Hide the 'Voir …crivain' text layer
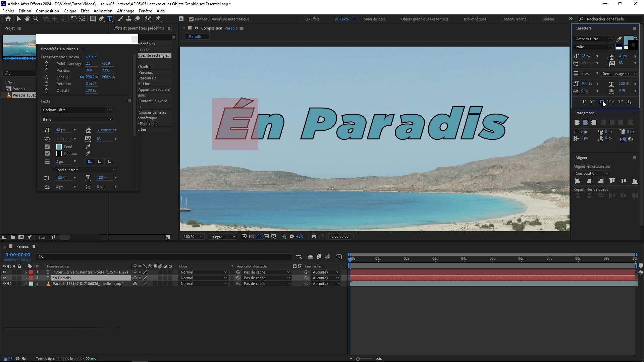The width and height of the screenshot is (644, 362). 4,272
